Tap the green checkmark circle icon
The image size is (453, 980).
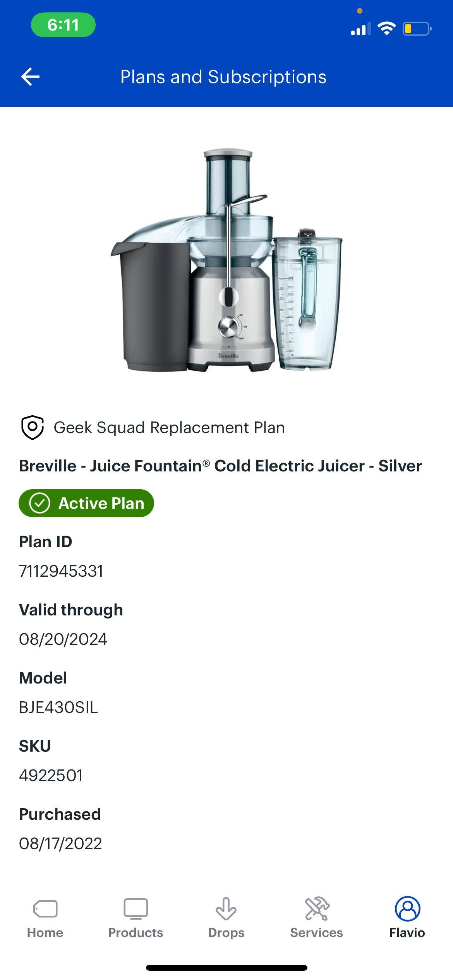coord(39,503)
